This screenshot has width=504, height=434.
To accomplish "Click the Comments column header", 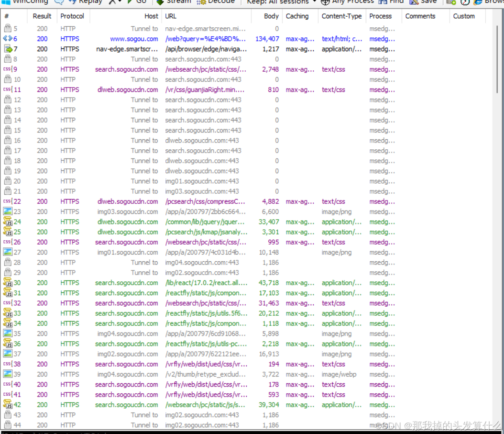I will (426, 16).
